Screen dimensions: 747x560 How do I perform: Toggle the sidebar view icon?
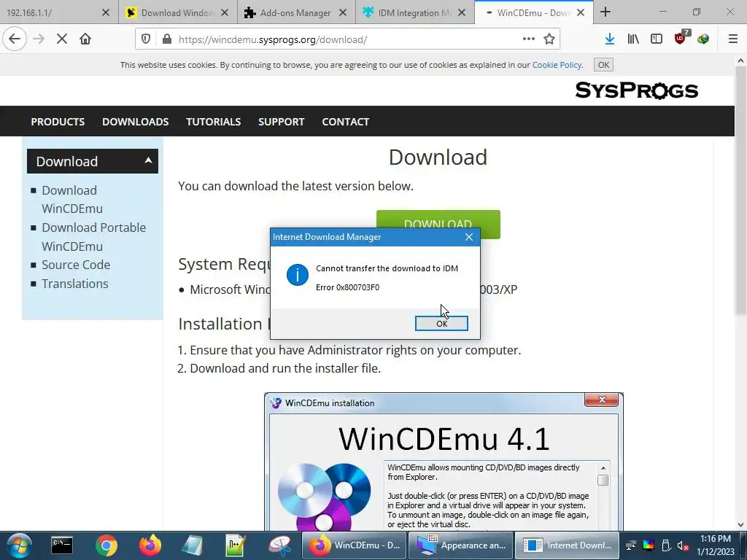(657, 39)
